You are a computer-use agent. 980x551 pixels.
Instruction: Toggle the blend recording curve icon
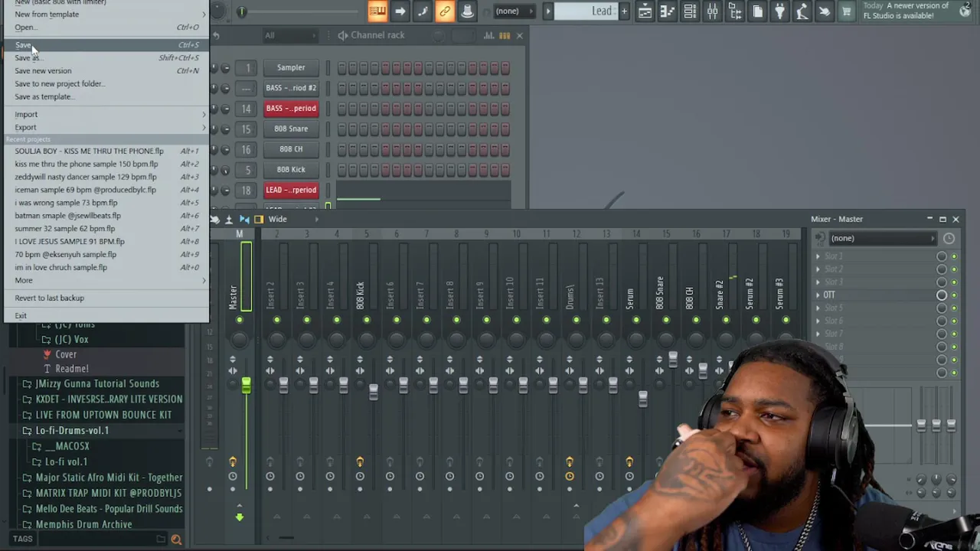[422, 11]
